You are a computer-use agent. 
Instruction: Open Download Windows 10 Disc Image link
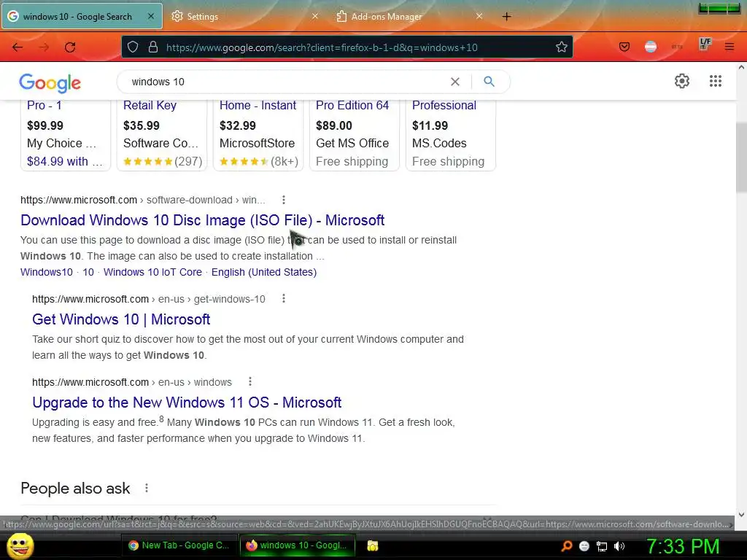click(203, 220)
